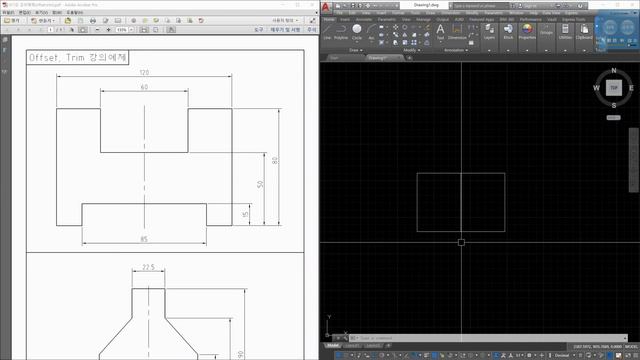Click the 도구 link in Acrobat

[259, 30]
